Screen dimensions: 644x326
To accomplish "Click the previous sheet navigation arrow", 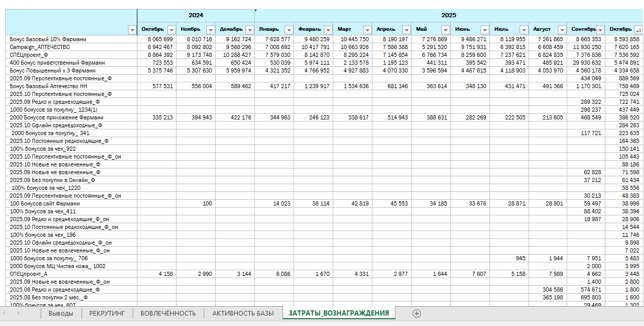I will (5, 313).
